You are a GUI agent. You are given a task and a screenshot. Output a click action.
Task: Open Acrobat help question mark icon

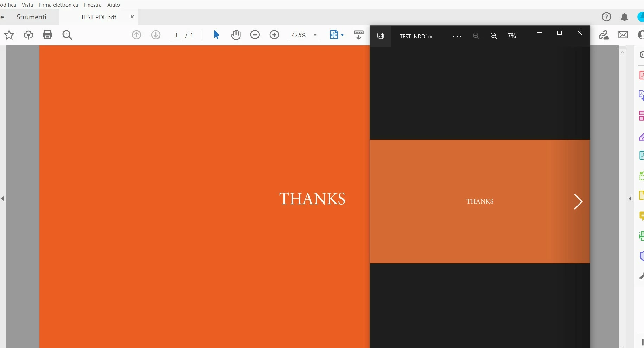[x=606, y=17]
